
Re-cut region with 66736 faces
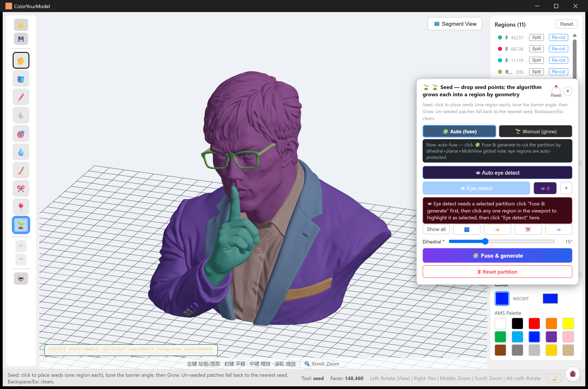pyautogui.click(x=558, y=49)
